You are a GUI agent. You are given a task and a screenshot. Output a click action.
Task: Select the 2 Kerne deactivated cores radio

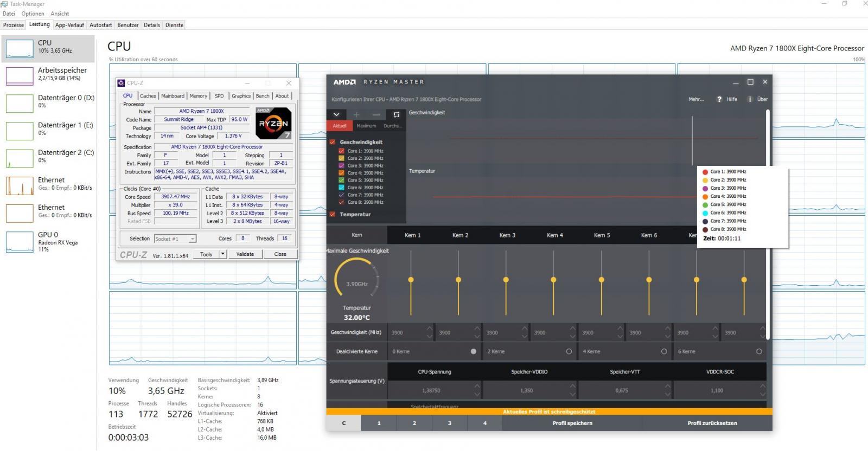(569, 351)
